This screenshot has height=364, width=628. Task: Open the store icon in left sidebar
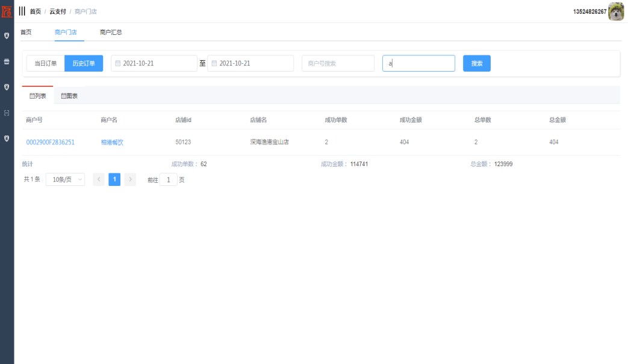7,61
